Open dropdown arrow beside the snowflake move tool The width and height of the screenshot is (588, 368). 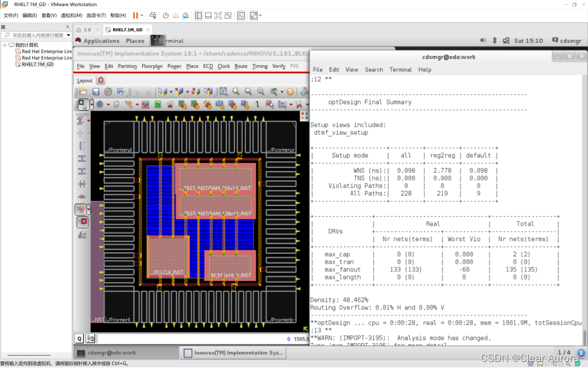pyautogui.click(x=108, y=105)
